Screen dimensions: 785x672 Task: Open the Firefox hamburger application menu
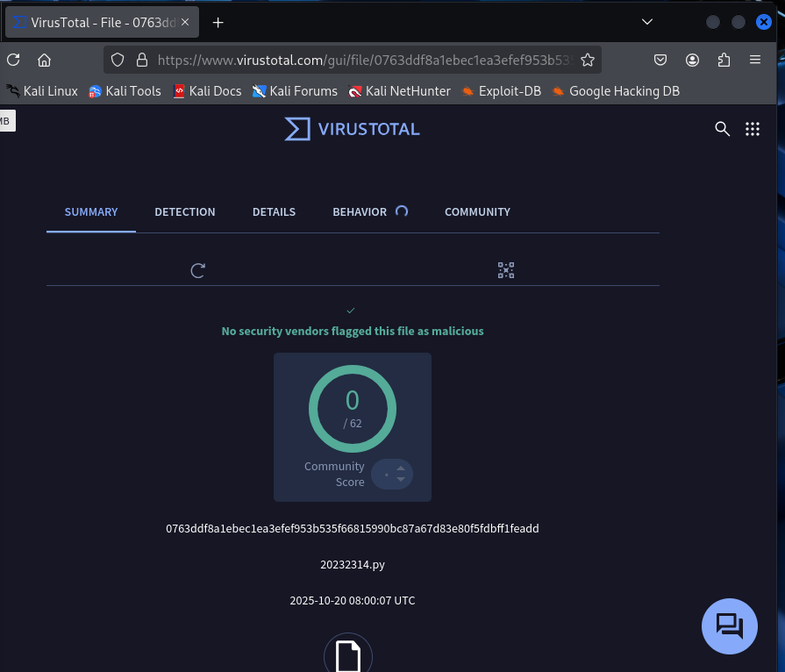point(755,60)
